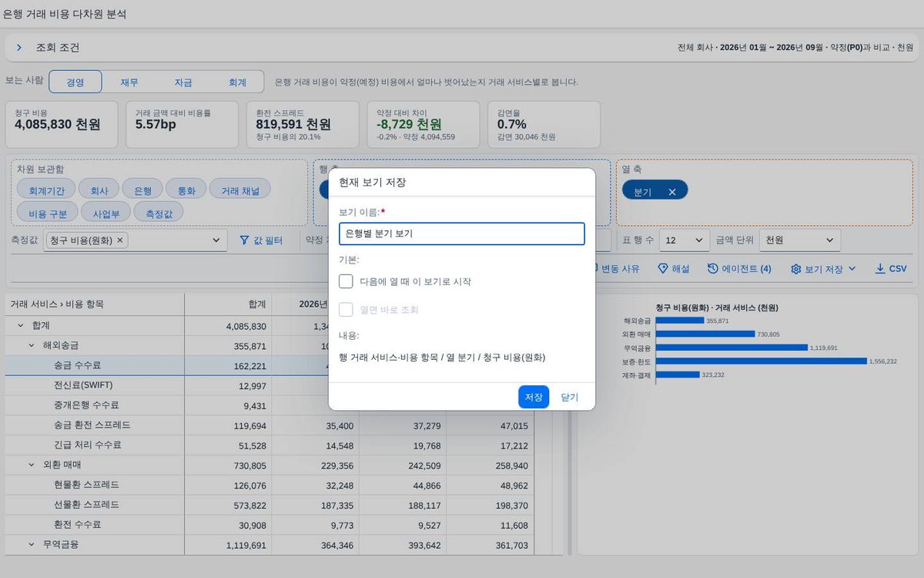Click the 해설 diamond icon button
This screenshot has height=578, width=924.
tap(674, 269)
